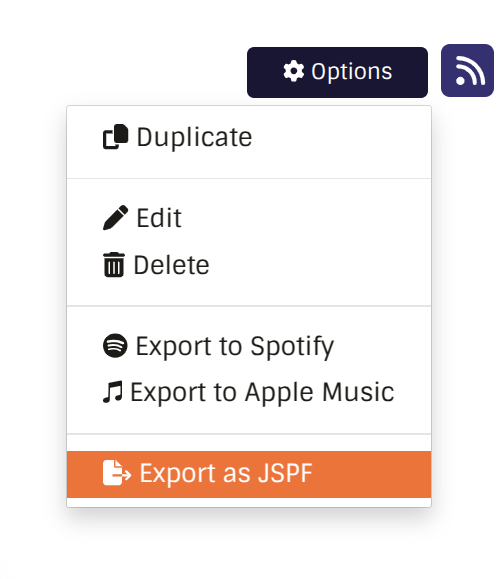
Task: Choose Export as JSPF
Action: click(x=249, y=474)
